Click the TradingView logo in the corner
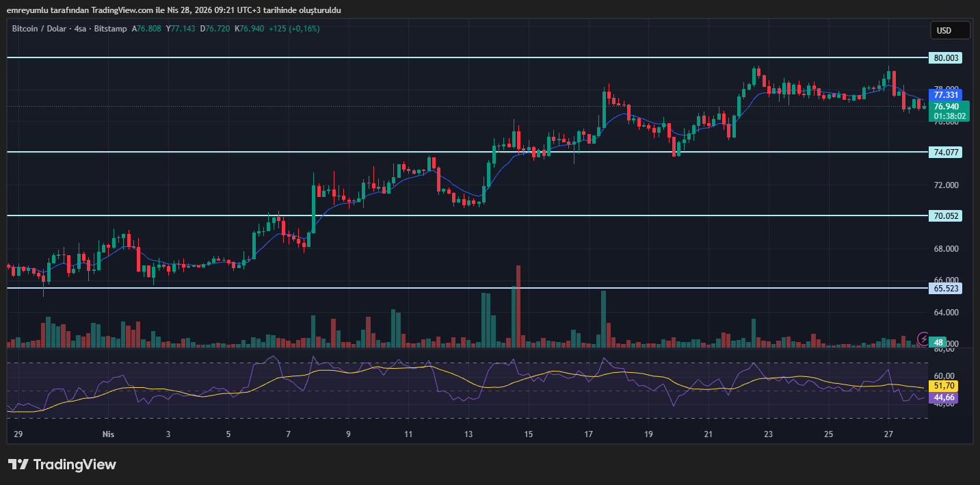 coord(62,464)
